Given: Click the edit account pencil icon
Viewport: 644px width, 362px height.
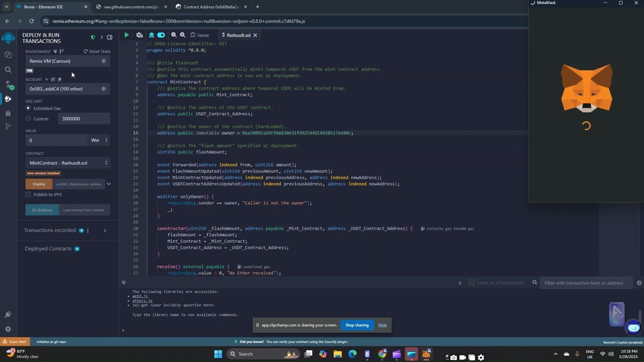Looking at the screenshot, I should (53, 79).
